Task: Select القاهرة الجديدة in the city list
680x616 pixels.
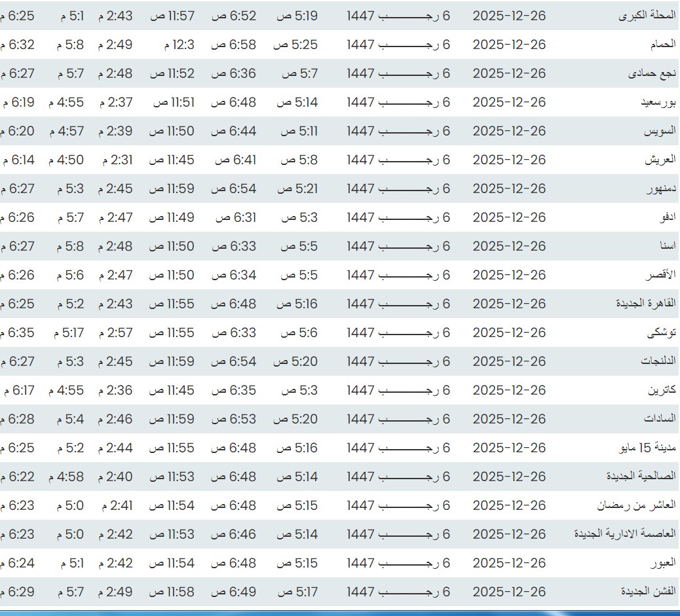Action: [x=646, y=304]
